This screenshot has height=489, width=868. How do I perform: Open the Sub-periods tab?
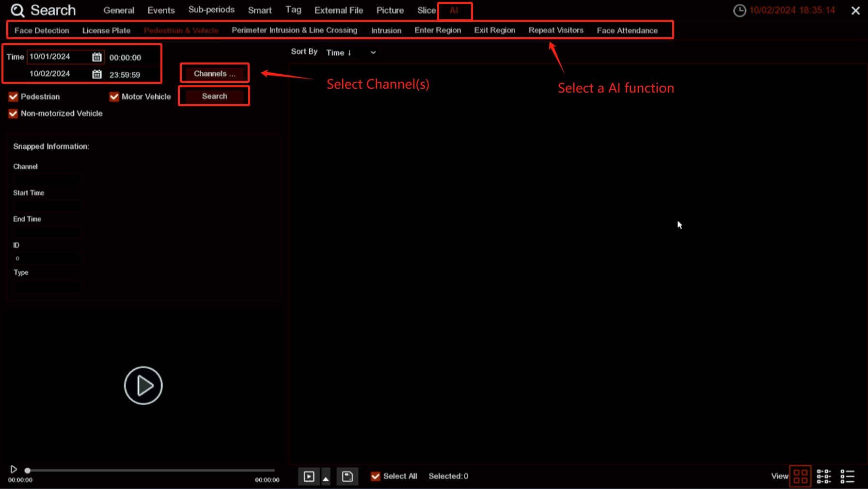[211, 10]
